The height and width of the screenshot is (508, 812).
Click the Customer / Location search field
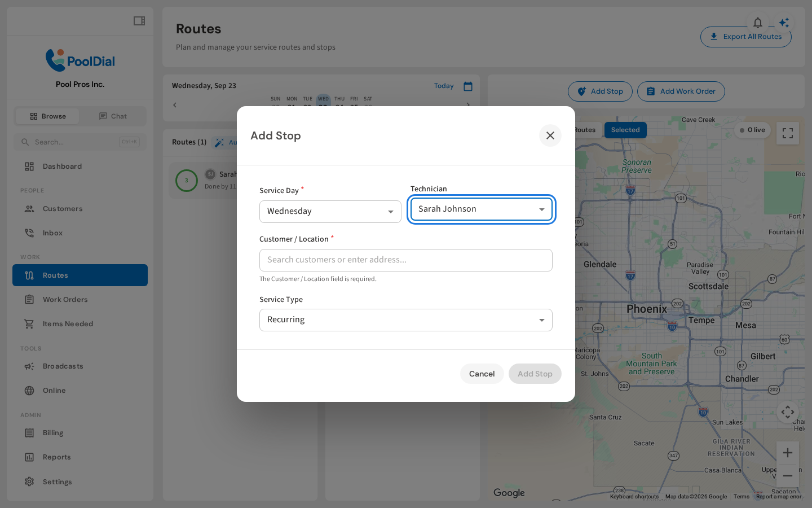coord(406,260)
